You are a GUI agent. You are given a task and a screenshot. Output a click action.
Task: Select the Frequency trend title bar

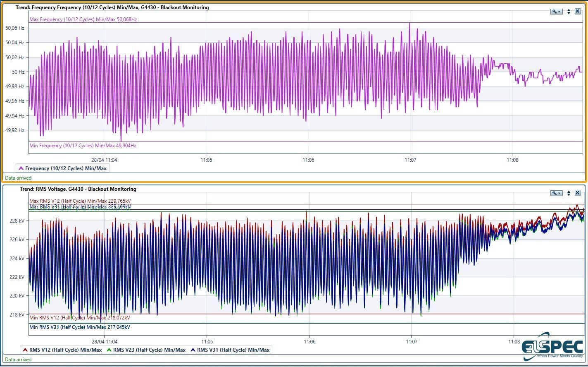pos(112,7)
